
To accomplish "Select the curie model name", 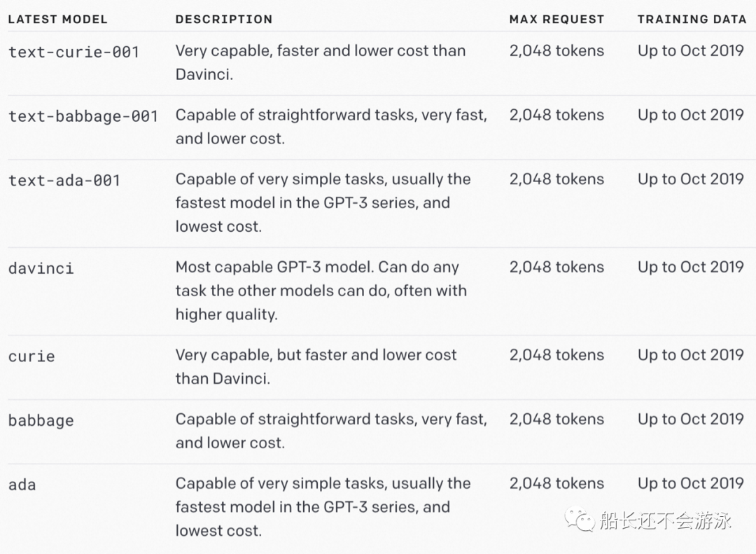I will point(31,356).
